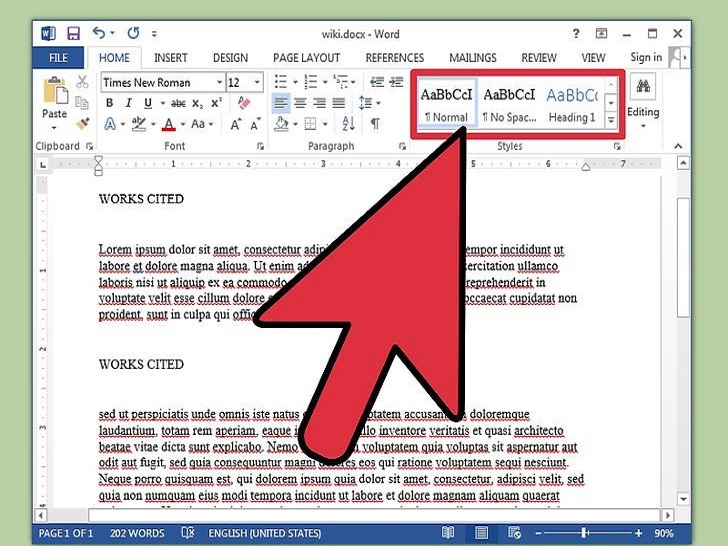Increase paragraph indent
The image size is (728, 546).
(x=396, y=82)
